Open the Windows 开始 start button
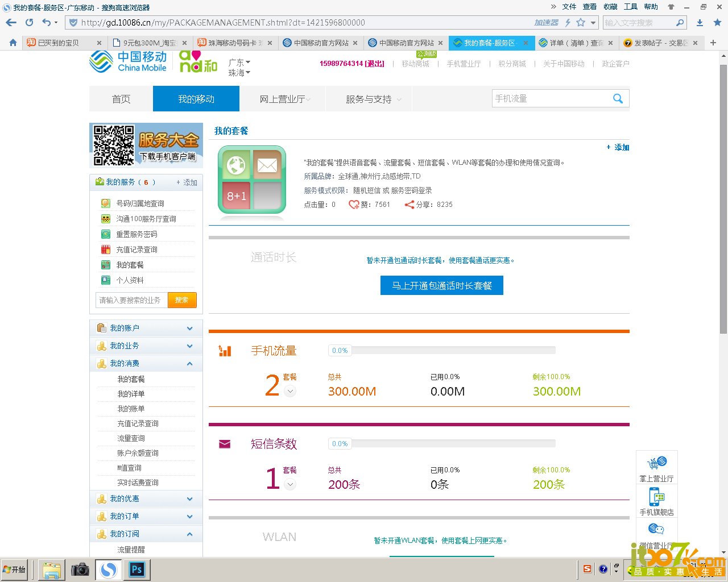 tap(15, 569)
